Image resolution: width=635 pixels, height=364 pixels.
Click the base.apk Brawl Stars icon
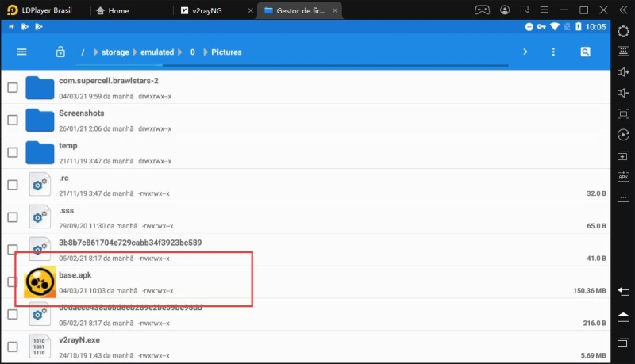point(40,282)
